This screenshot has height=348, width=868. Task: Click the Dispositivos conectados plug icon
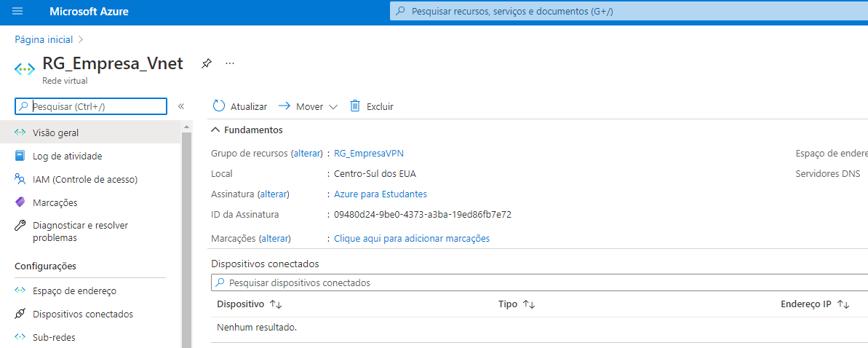[x=20, y=315]
